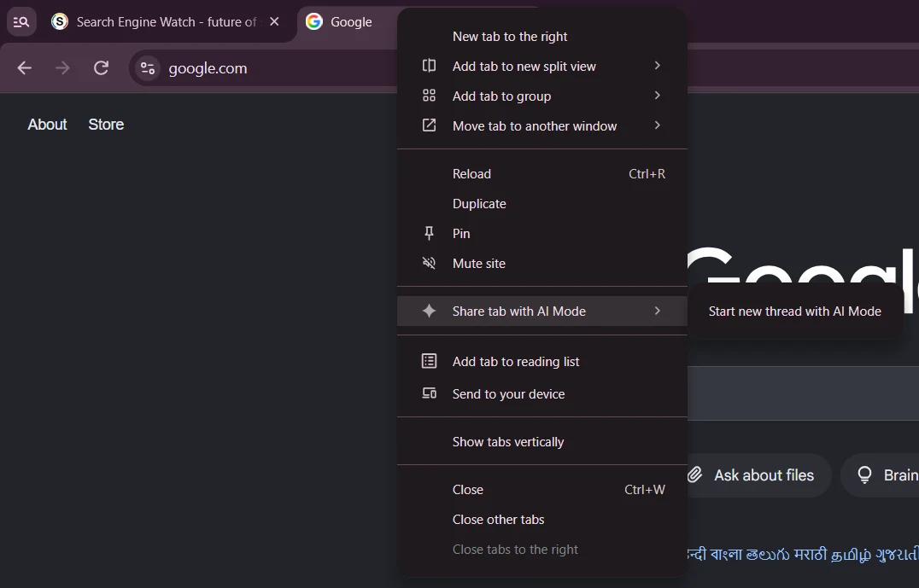Switch to the Search Engine Watch tab
Image resolution: width=919 pixels, height=588 pixels.
coord(167,22)
